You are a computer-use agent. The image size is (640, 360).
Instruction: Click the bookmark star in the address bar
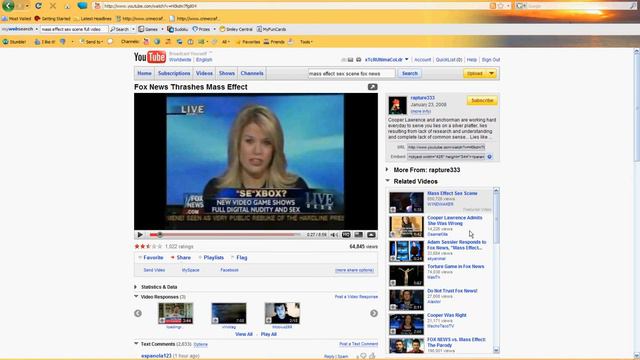click(x=500, y=6)
